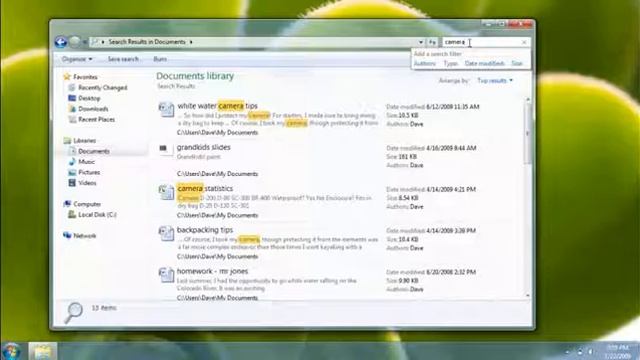This screenshot has width=640, height=360.
Task: Click the grandkids slides title
Action: point(204,147)
